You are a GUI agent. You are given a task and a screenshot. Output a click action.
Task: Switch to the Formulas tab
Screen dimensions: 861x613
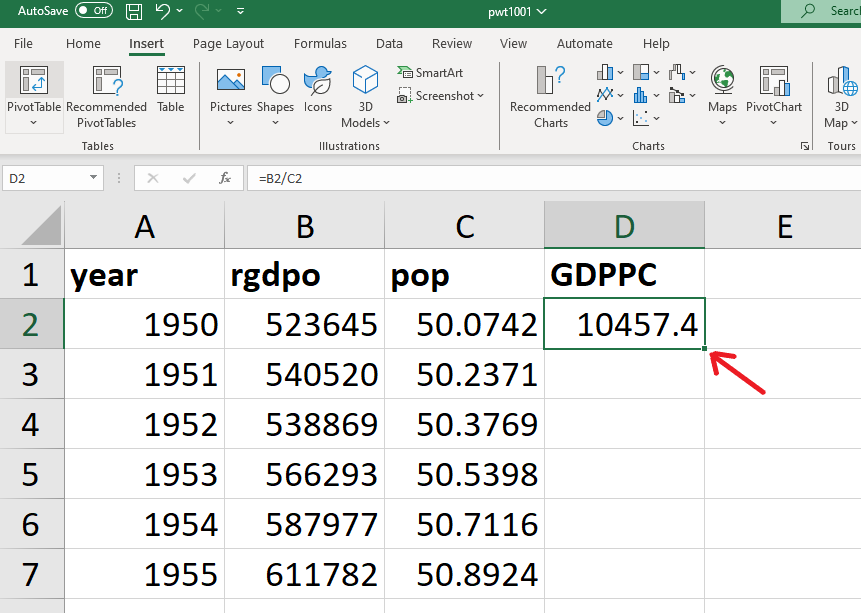click(320, 44)
